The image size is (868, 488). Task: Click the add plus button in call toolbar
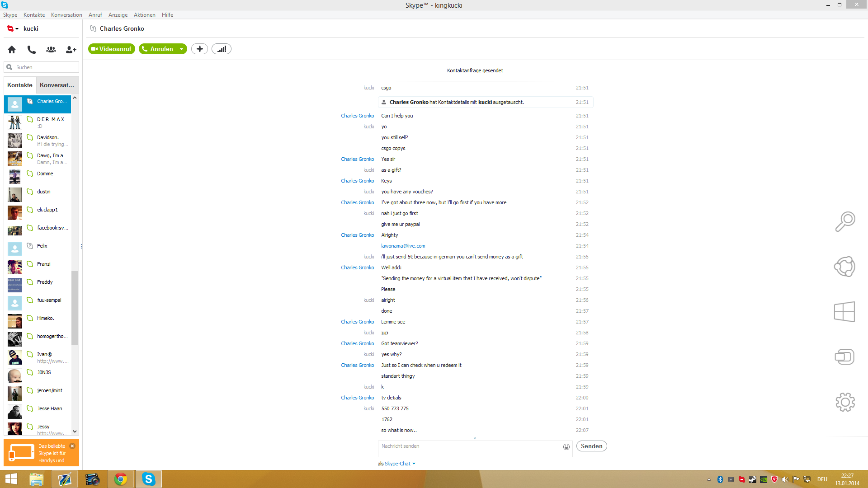199,49
